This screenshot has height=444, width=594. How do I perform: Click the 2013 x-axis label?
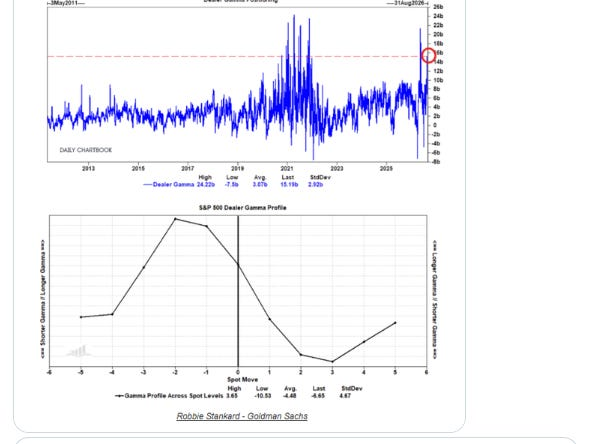[x=89, y=168]
